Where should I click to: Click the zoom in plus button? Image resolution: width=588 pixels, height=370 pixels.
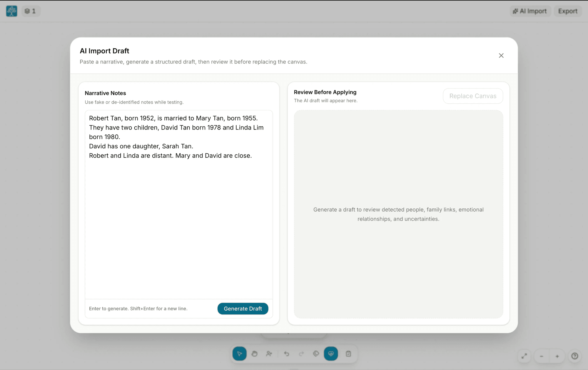557,356
